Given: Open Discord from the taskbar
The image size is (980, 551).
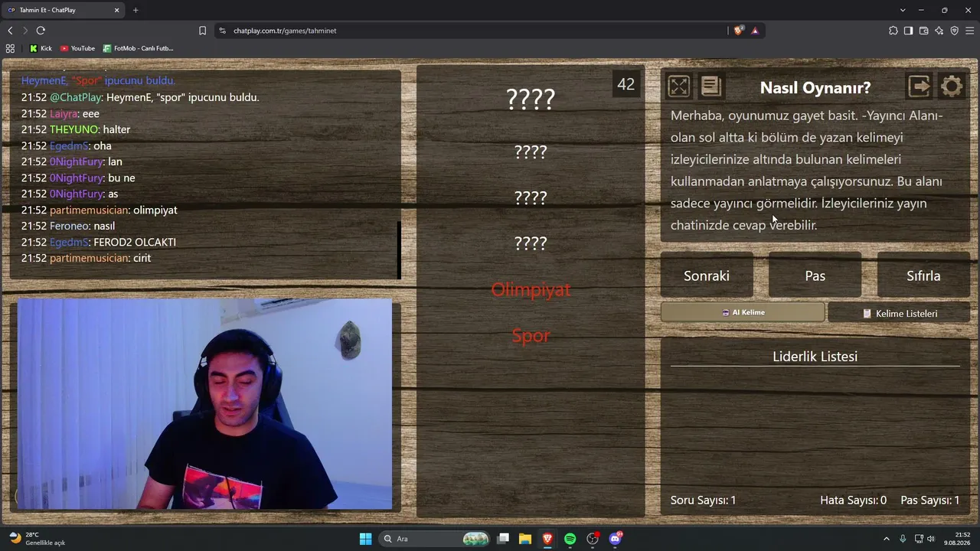Looking at the screenshot, I should (615, 539).
